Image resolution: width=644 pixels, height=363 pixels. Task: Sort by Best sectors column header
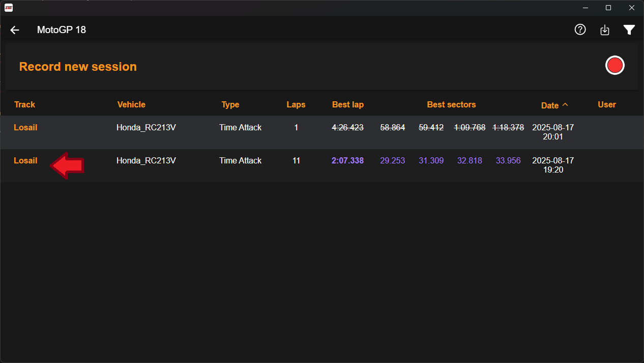pos(451,104)
